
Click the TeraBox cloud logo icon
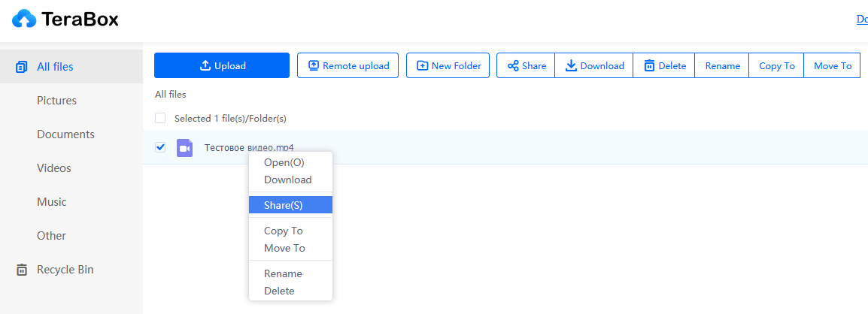(24, 20)
